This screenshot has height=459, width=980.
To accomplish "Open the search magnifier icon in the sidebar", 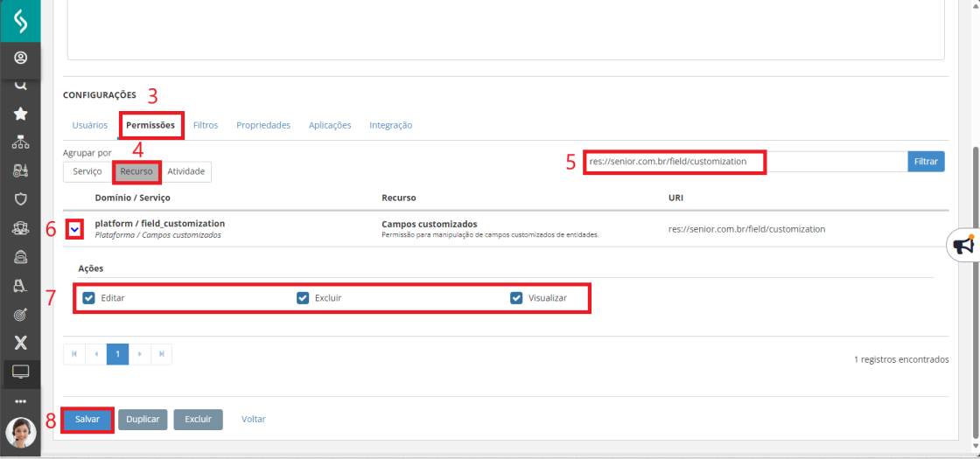I will pyautogui.click(x=21, y=86).
